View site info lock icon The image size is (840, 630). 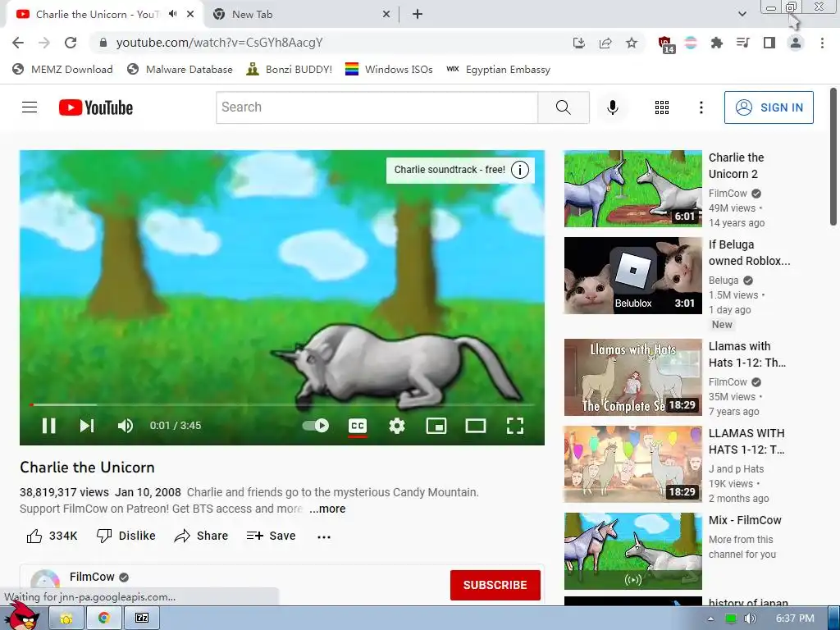[x=103, y=43]
